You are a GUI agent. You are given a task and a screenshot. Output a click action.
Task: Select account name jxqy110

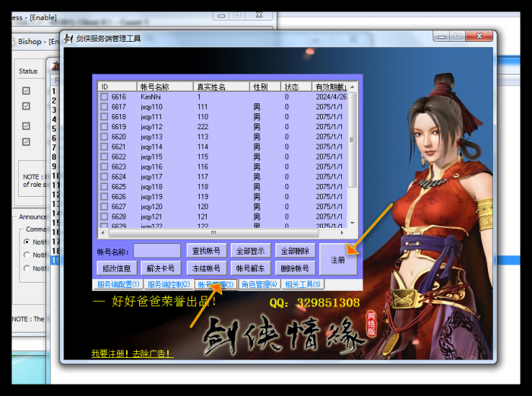point(152,107)
